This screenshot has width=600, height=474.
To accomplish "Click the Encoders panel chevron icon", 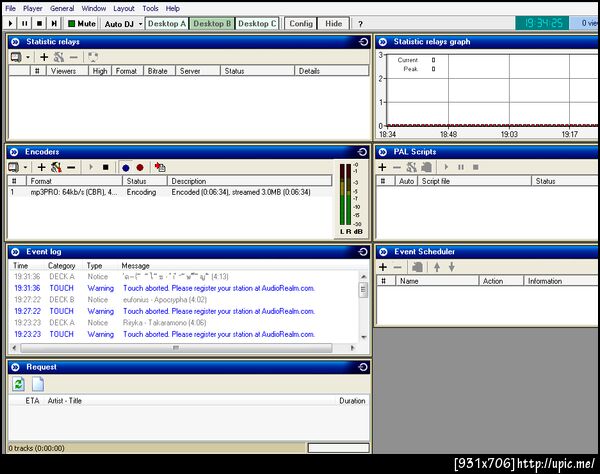I will click(14, 152).
